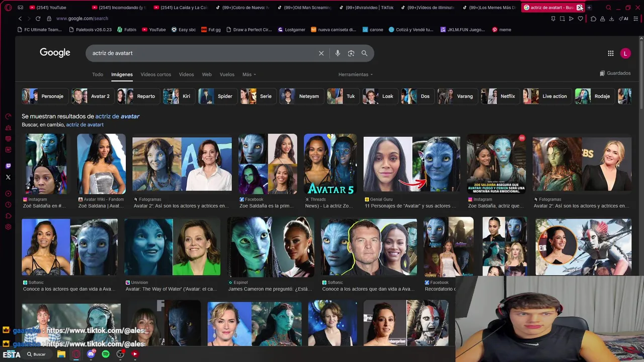The image size is (644, 362).
Task: Switch to the Todo tab
Action: click(x=98, y=74)
